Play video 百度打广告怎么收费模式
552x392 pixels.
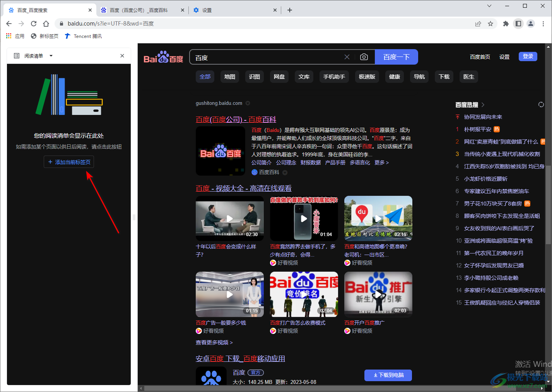coord(304,294)
